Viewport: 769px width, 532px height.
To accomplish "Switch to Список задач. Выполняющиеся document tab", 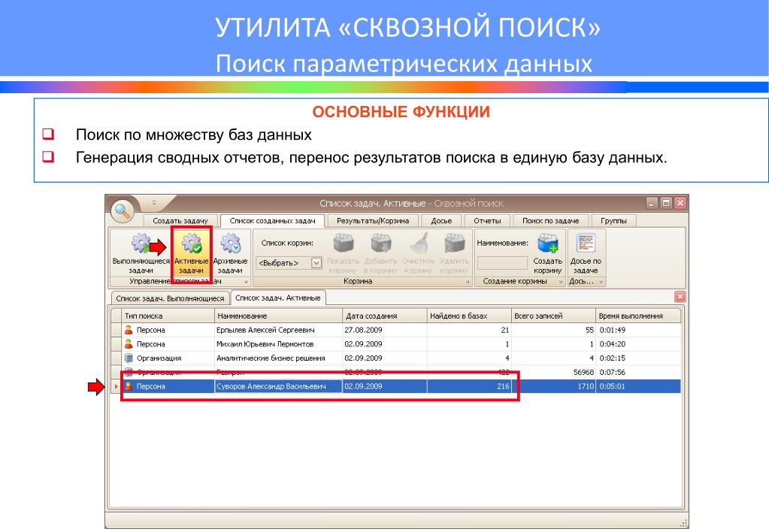I will click(170, 298).
